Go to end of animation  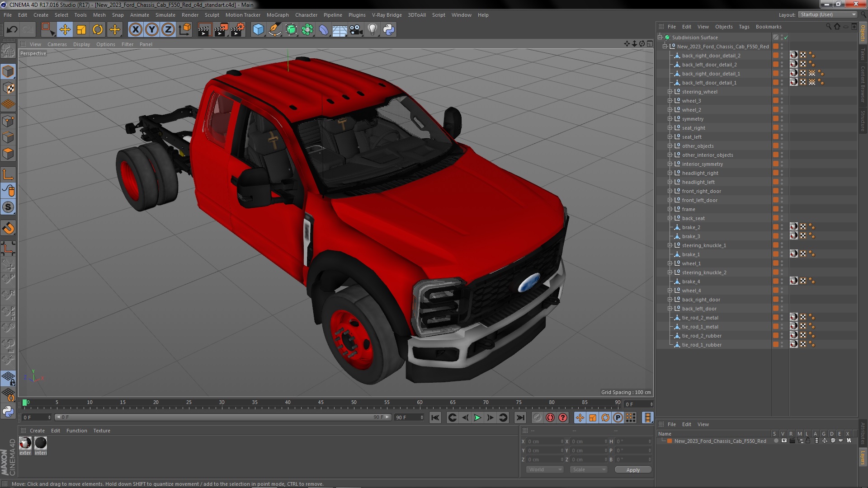pyautogui.click(x=520, y=418)
